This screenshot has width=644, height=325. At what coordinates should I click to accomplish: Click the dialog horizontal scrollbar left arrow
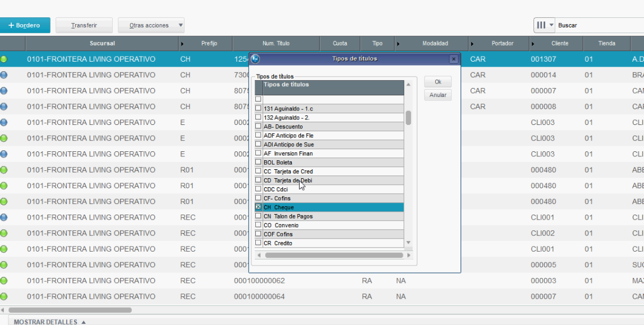[259, 256]
